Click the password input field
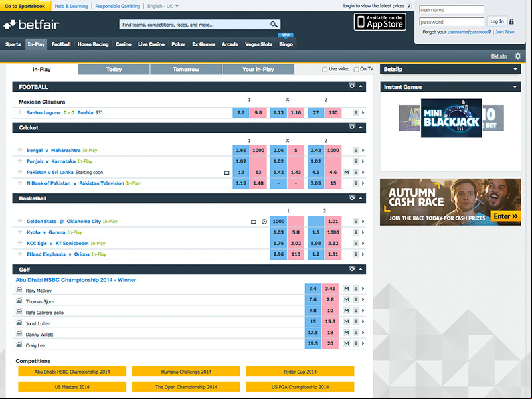Image resolution: width=532 pixels, height=399 pixels. (x=452, y=22)
